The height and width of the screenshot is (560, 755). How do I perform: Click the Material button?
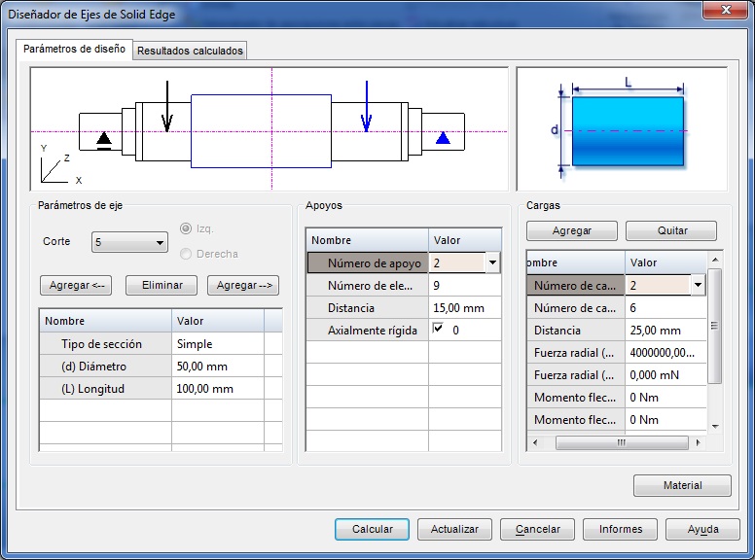[682, 485]
